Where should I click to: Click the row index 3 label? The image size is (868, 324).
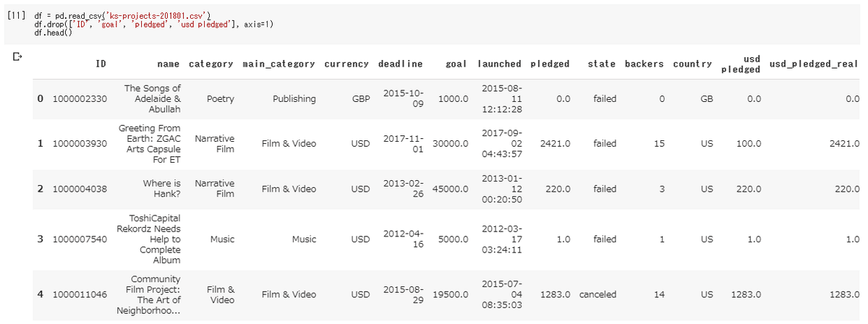(41, 239)
